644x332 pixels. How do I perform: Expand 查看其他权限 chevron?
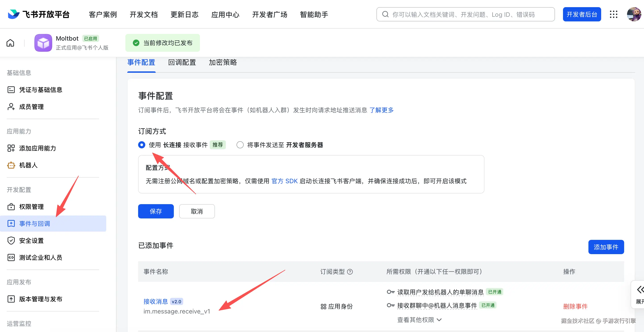click(439, 320)
